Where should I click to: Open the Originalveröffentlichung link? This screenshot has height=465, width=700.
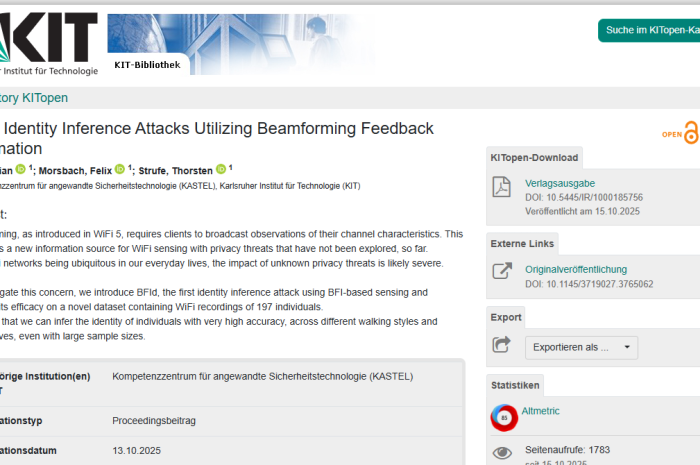point(576,269)
